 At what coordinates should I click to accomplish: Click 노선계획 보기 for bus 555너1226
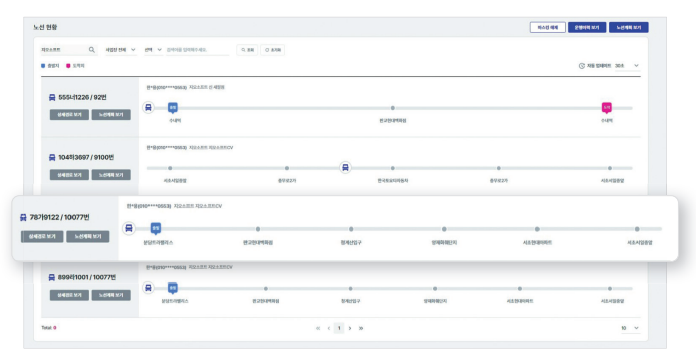click(111, 115)
